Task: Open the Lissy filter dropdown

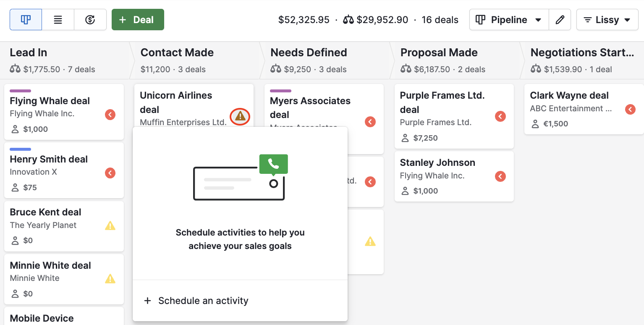Action: pyautogui.click(x=607, y=19)
